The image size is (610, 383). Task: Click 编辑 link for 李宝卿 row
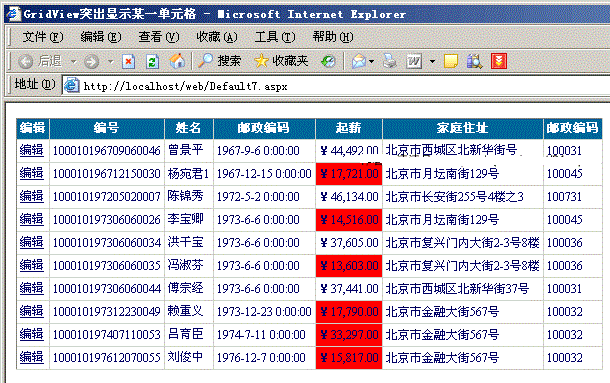coord(32,219)
